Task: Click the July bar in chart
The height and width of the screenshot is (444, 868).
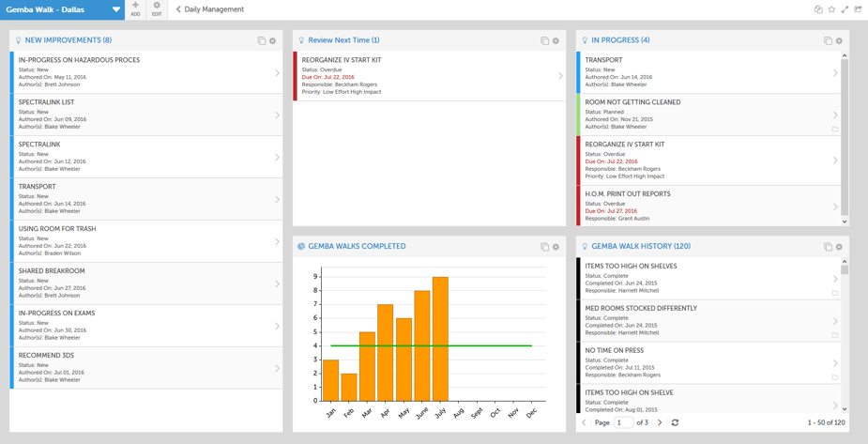Action: [x=440, y=339]
